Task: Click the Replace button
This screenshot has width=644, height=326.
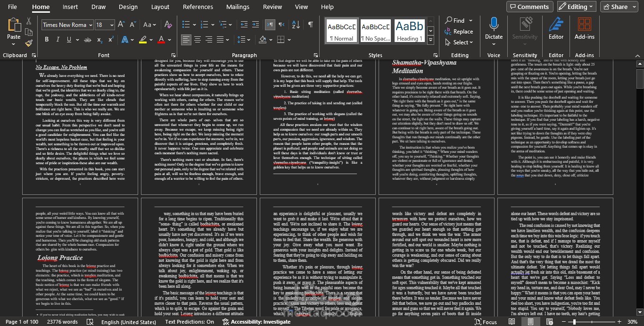Action: point(459,31)
